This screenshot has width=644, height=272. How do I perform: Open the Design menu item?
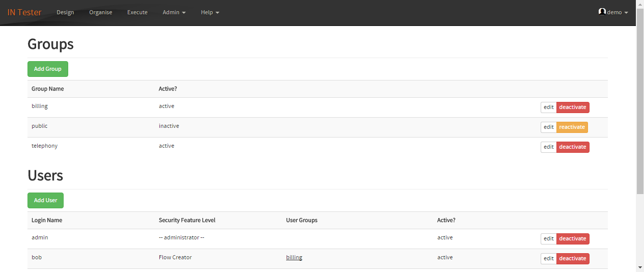(x=65, y=12)
